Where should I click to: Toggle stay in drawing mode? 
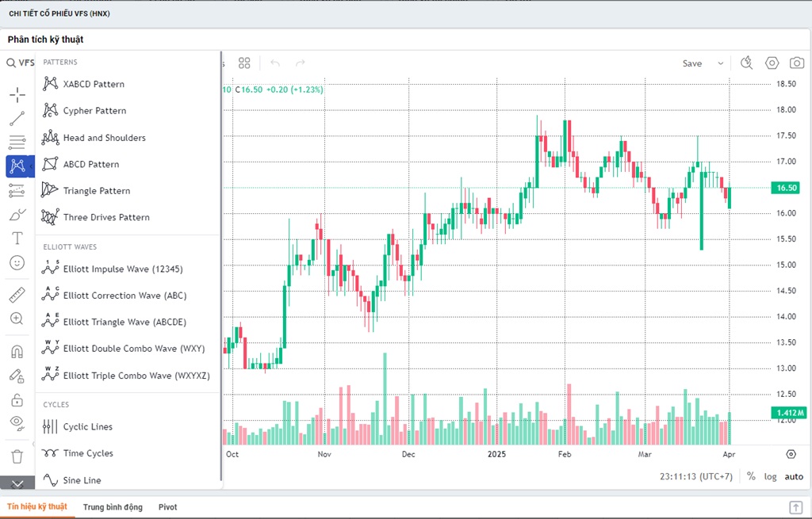click(x=17, y=376)
